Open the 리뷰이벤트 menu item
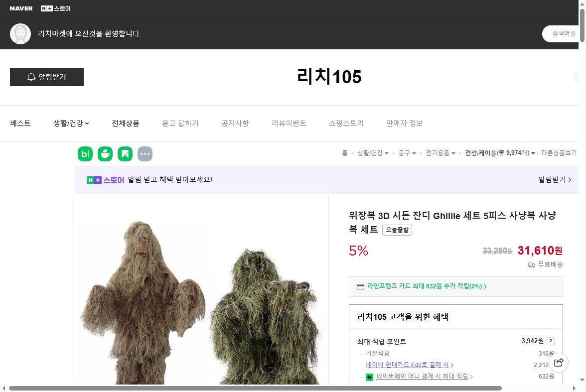The height and width of the screenshot is (392, 586). [289, 123]
